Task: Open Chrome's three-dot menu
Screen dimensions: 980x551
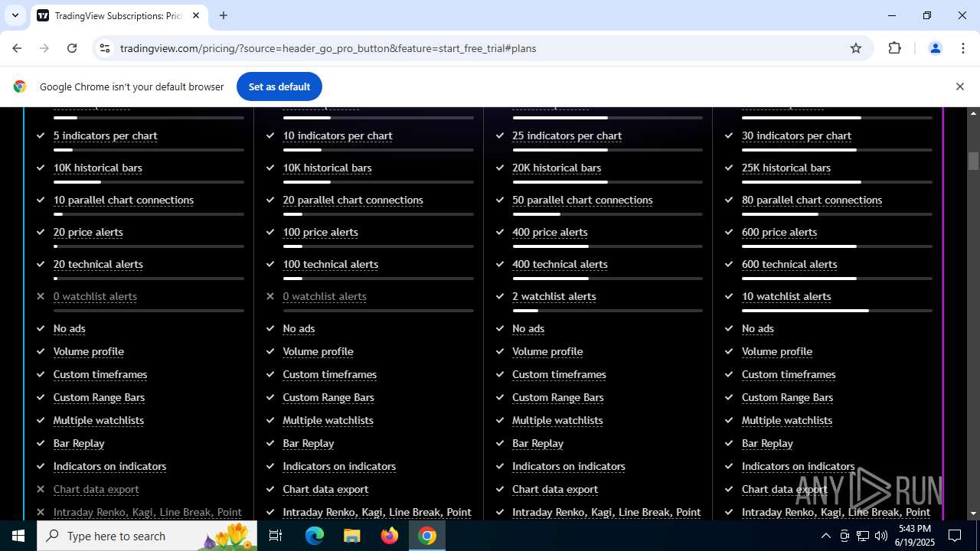Action: tap(963, 48)
